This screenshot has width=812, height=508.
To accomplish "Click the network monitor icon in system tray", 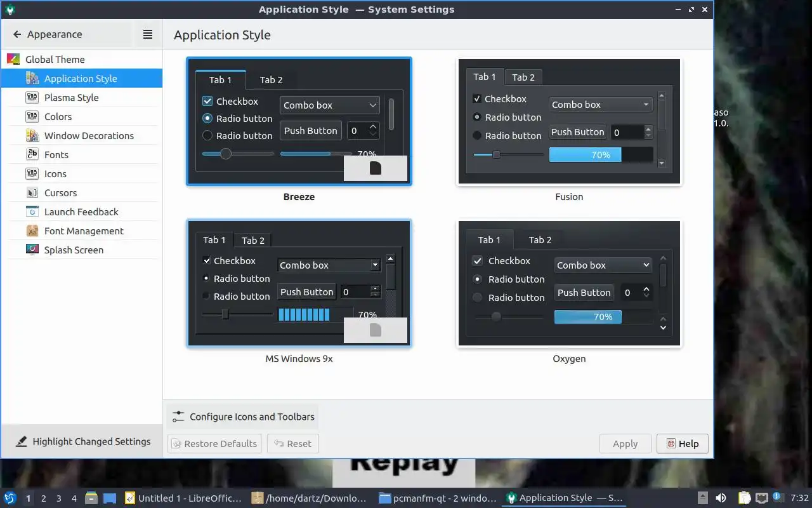I will click(762, 498).
